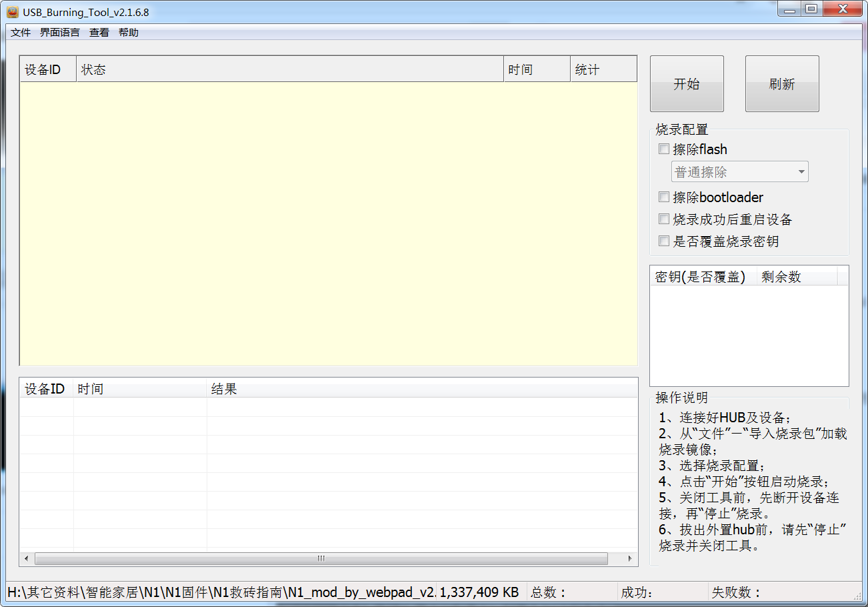This screenshot has width=868, height=607.
Task: Open the 文件 menu
Action: (x=21, y=32)
